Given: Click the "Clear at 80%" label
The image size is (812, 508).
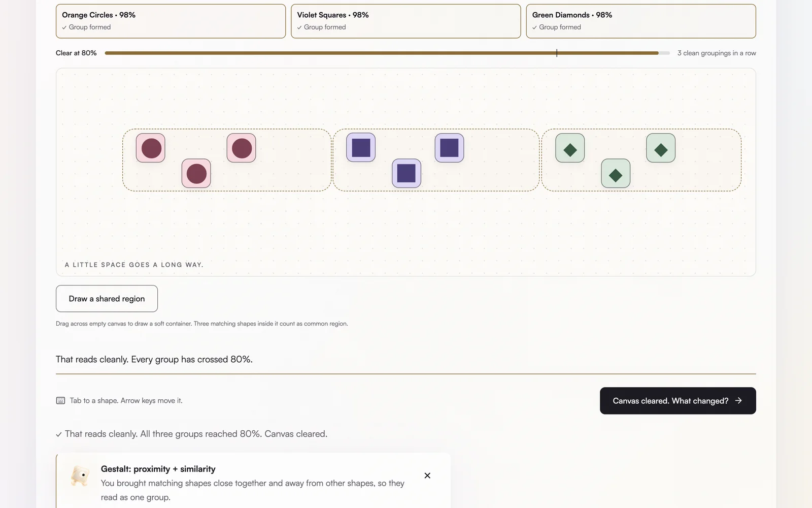Looking at the screenshot, I should click(x=76, y=53).
